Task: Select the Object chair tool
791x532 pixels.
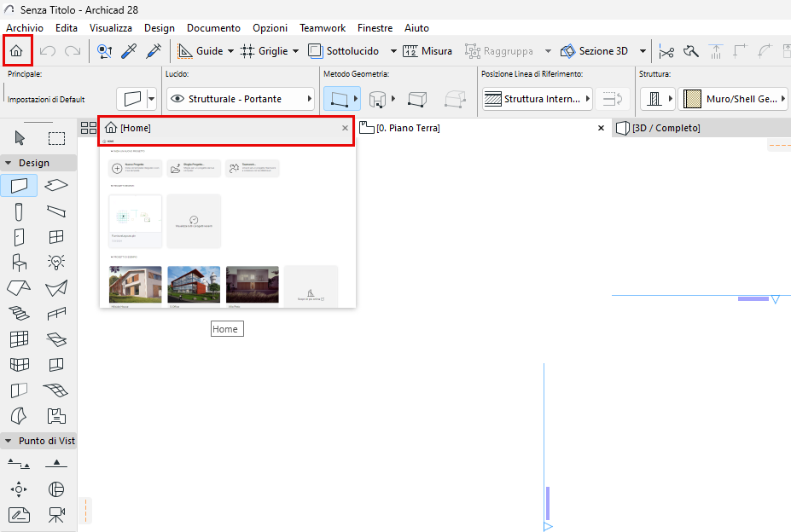Action: tap(19, 263)
